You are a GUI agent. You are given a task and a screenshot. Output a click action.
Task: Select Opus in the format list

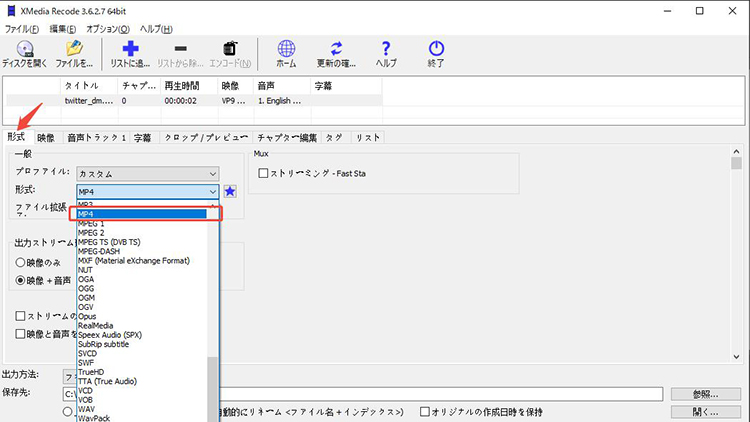[x=142, y=316]
